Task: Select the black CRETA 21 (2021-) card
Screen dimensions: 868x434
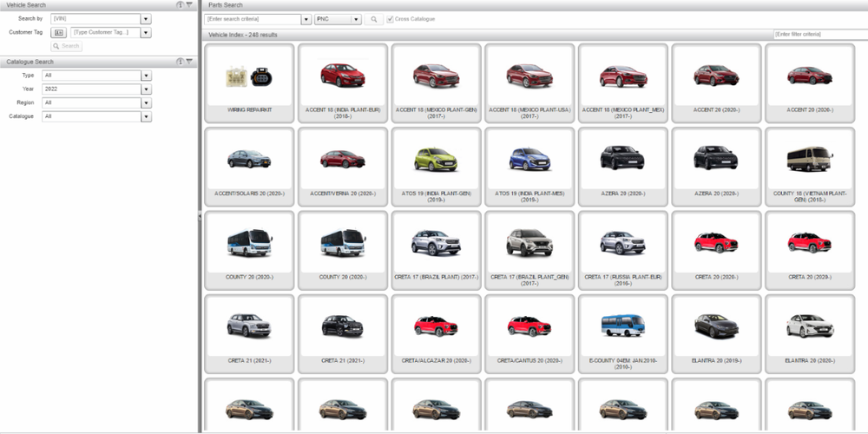Action: 343,334
